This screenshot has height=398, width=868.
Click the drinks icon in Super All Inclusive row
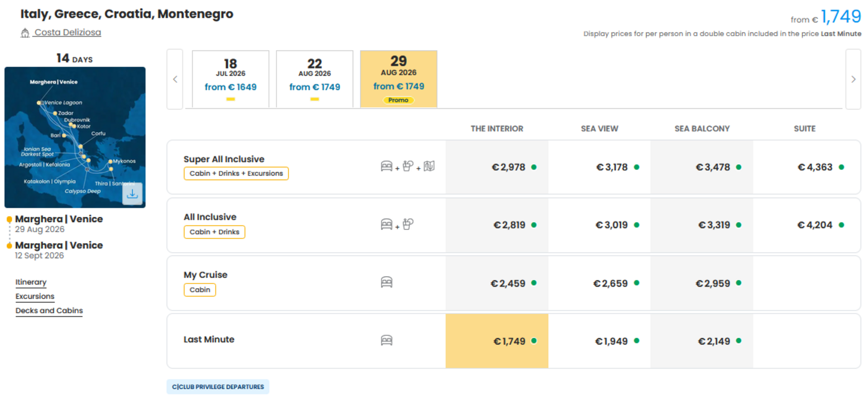click(x=408, y=166)
